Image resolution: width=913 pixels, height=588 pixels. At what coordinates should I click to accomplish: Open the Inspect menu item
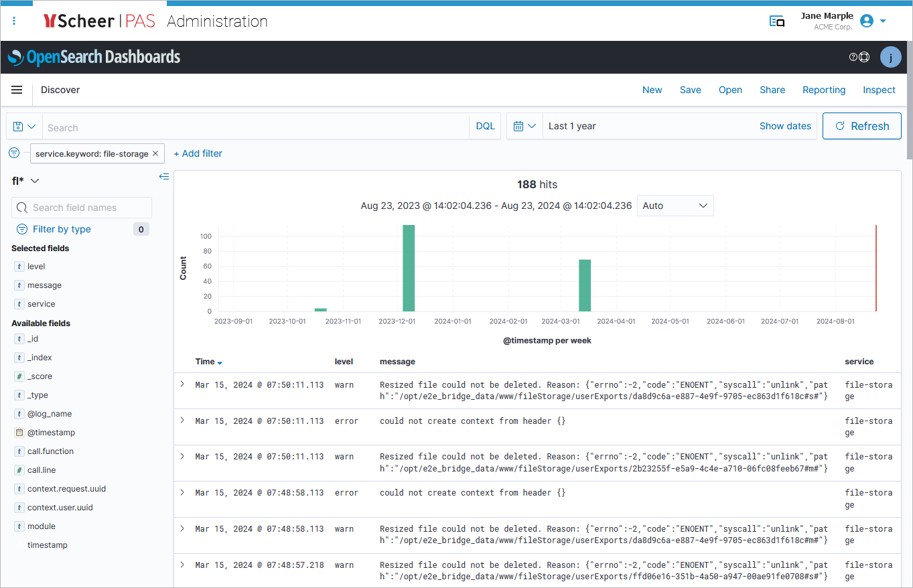879,90
